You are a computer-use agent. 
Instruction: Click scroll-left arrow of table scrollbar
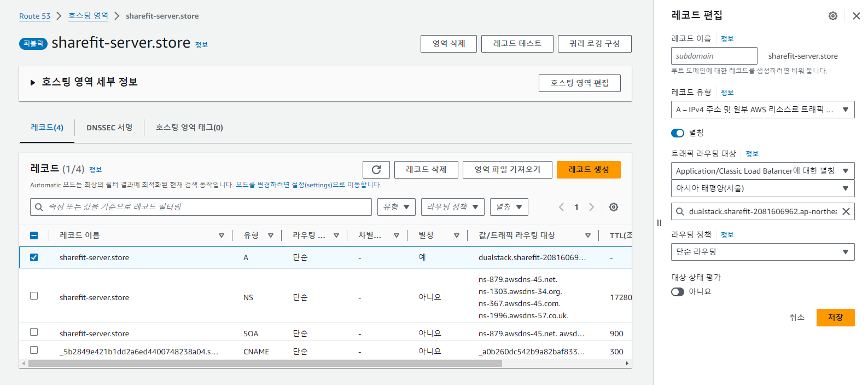23,364
